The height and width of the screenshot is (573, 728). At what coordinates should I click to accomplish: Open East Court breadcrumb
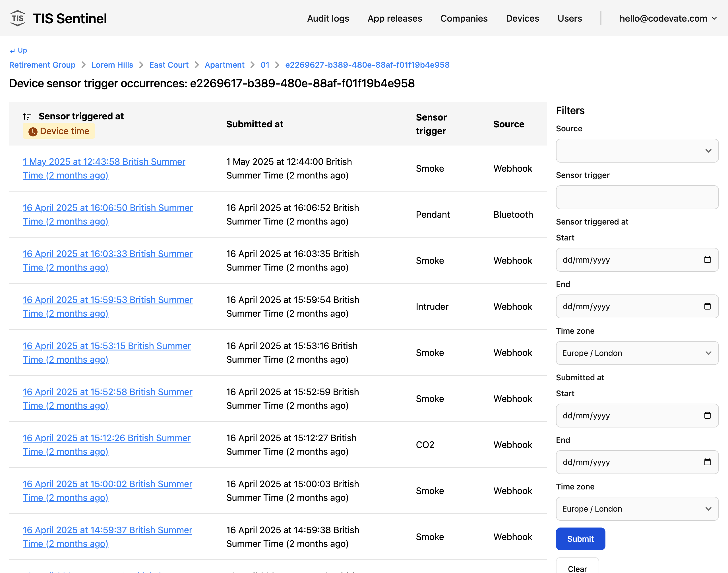point(169,65)
